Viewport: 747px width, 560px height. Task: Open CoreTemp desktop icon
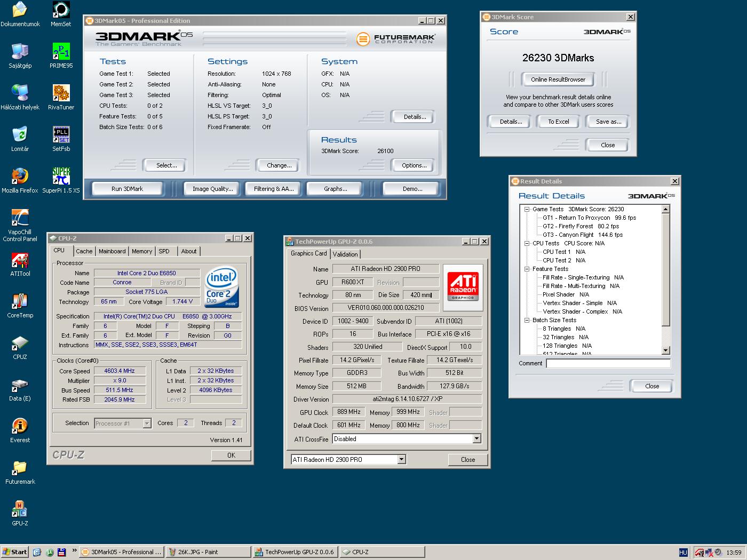[20, 306]
